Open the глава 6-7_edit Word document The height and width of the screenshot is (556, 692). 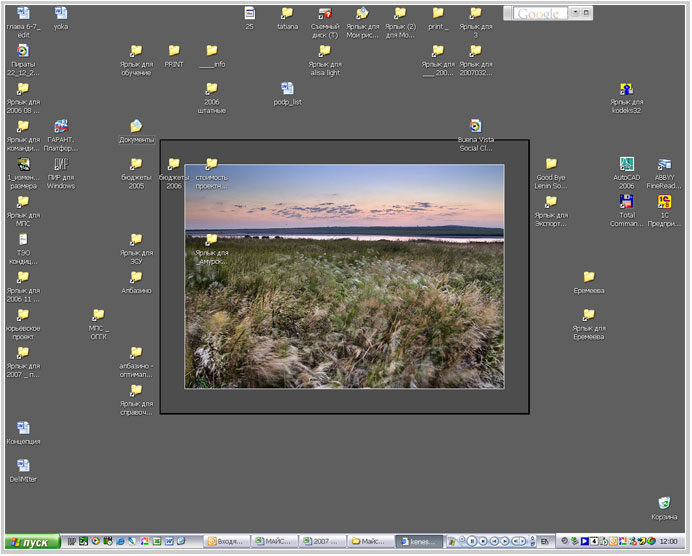[x=23, y=22]
